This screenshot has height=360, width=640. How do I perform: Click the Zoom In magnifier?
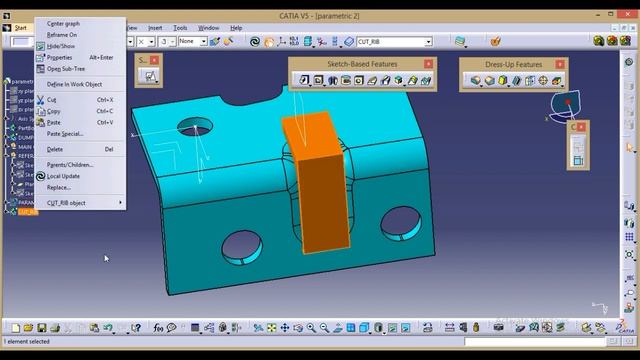(x=311, y=328)
